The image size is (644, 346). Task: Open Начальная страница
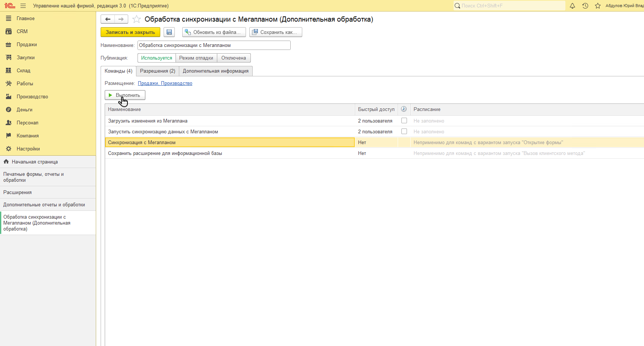[48, 162]
